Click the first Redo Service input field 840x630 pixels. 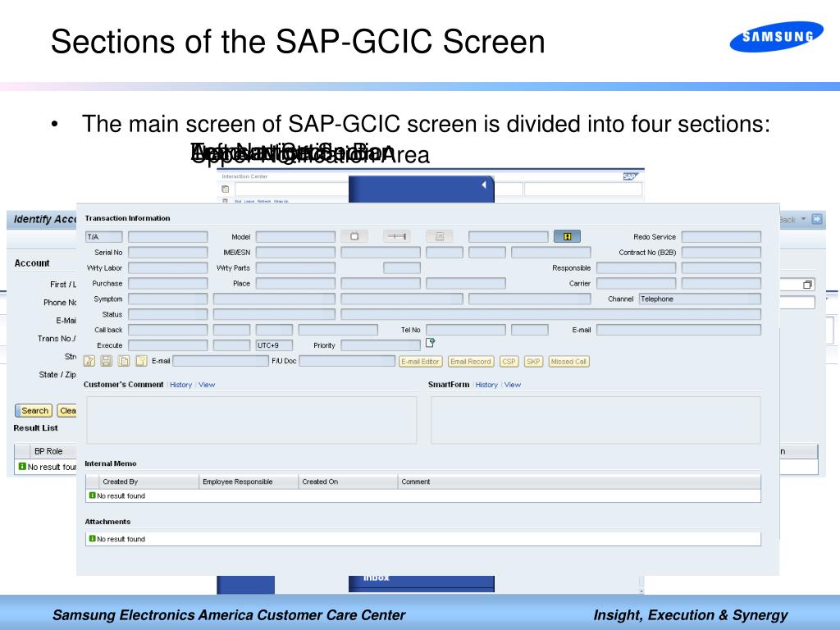click(721, 237)
